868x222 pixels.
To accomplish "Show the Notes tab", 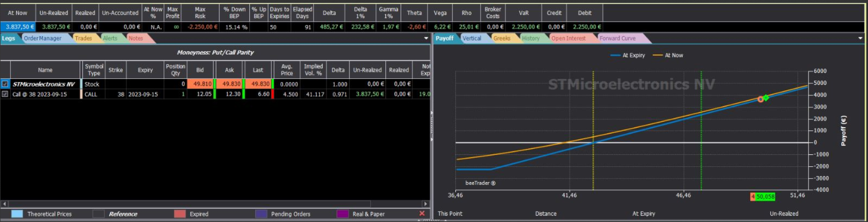I will [136, 38].
